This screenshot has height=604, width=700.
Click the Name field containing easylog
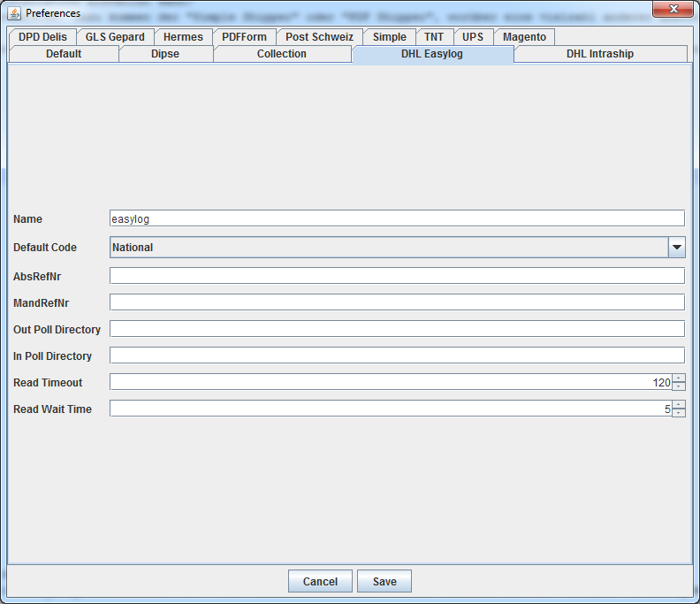[x=398, y=218]
